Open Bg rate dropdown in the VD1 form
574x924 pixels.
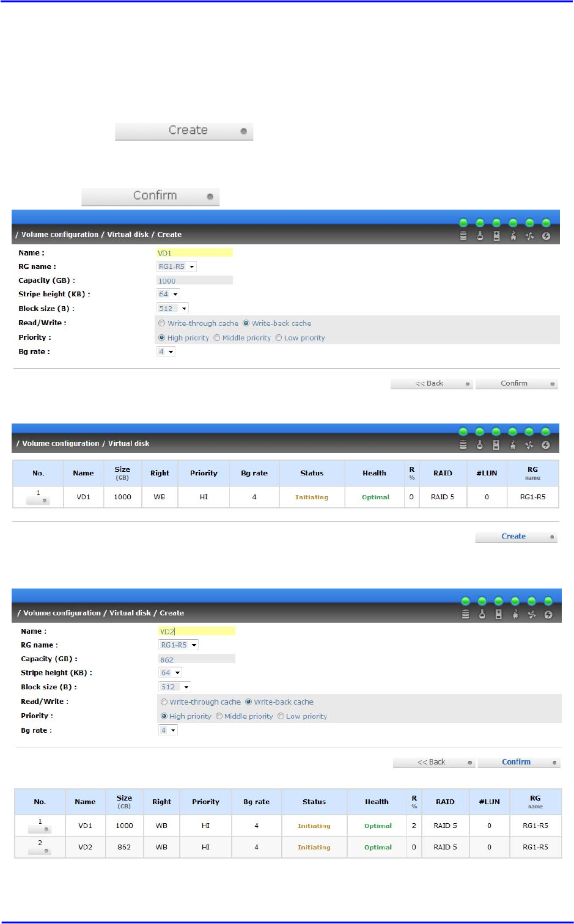point(166,351)
